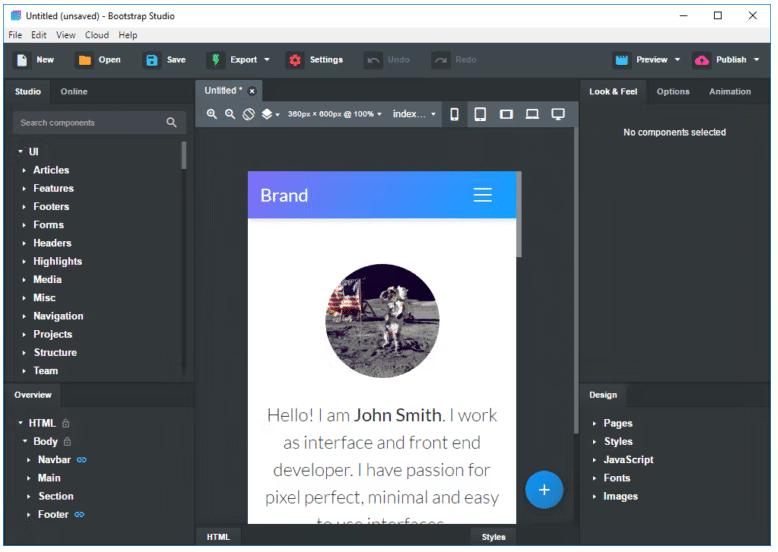Click the zoom out magnifier icon
This screenshot has width=778, height=552.
(x=230, y=114)
